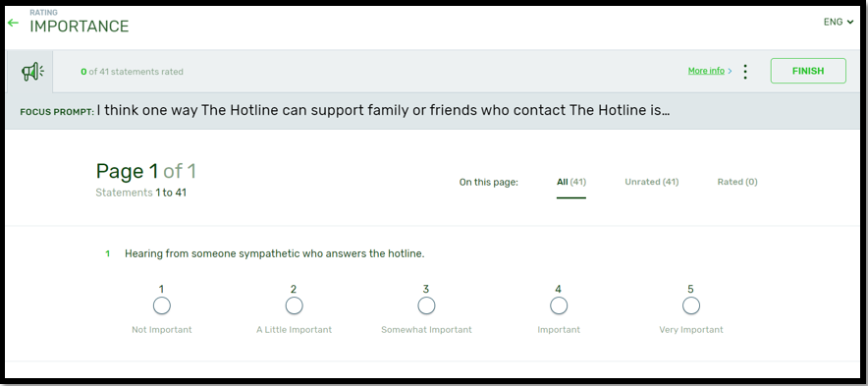Screen dimensions: 868x386
Task: Click the chevron next to More info
Action: 731,71
